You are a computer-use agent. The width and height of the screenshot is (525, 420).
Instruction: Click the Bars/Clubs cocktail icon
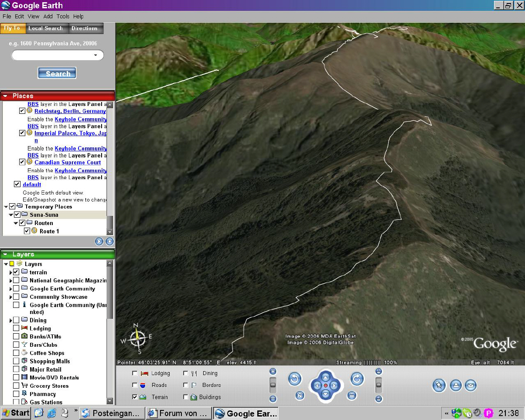tap(24, 345)
